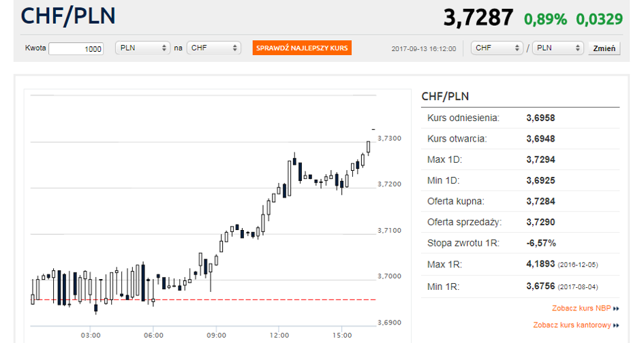
Task: Click the green 0,89% change value
Action: (545, 19)
